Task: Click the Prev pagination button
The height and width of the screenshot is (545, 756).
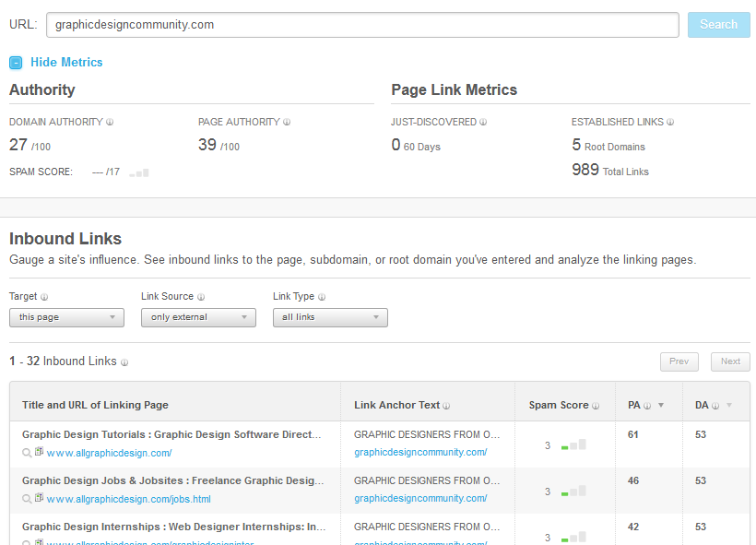Action: click(679, 361)
